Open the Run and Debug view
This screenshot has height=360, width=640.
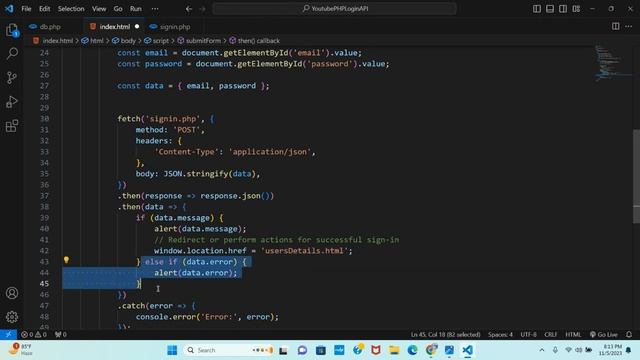point(12,102)
